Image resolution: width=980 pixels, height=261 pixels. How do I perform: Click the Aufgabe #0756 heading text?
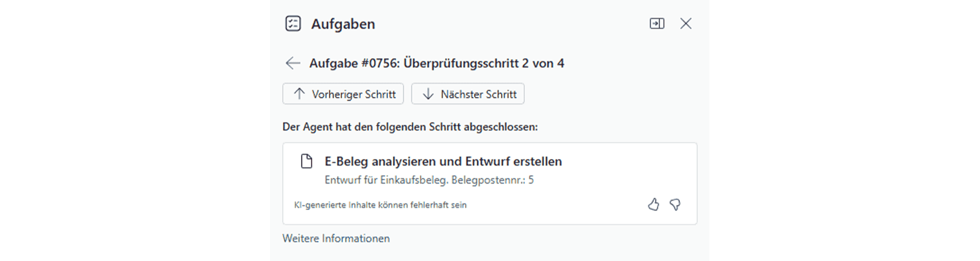click(437, 63)
